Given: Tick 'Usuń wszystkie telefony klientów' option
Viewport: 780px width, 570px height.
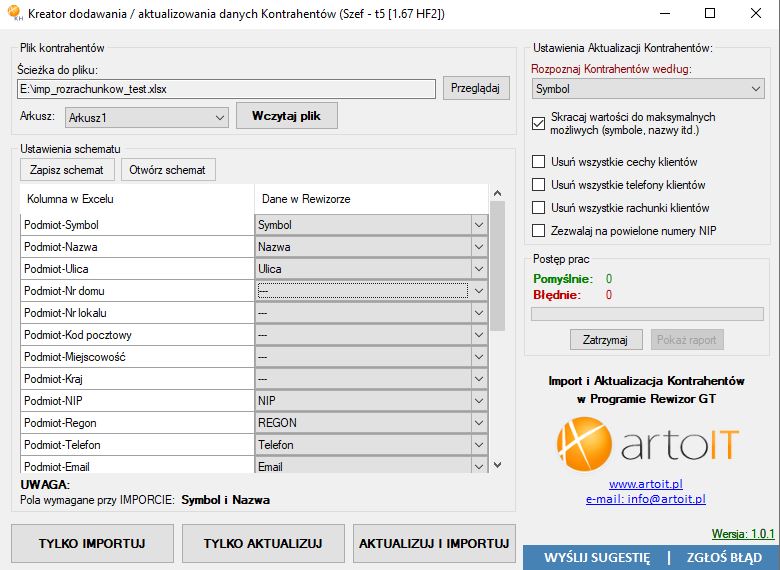Looking at the screenshot, I should [539, 185].
